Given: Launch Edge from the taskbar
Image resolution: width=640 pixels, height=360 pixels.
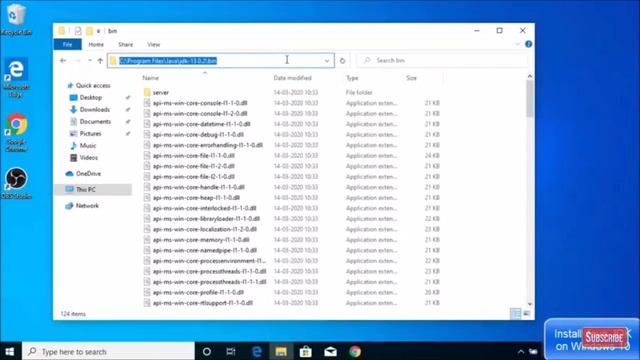Looking at the screenshot, I should [x=256, y=351].
